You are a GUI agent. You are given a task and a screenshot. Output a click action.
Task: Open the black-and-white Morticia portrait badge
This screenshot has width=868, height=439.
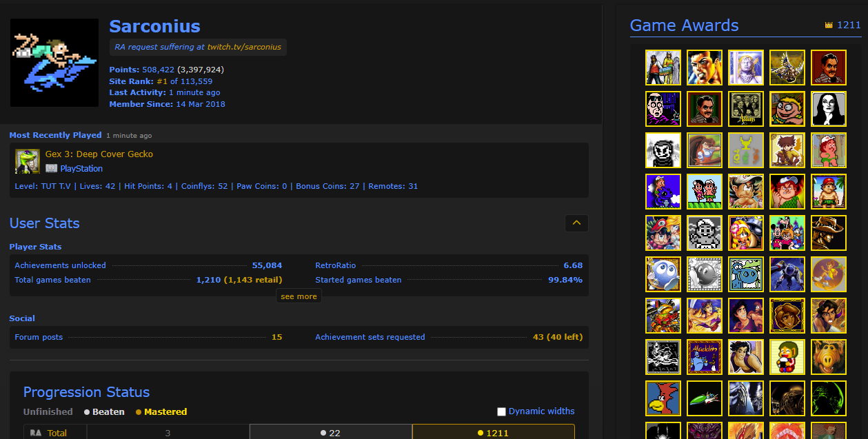(829, 109)
